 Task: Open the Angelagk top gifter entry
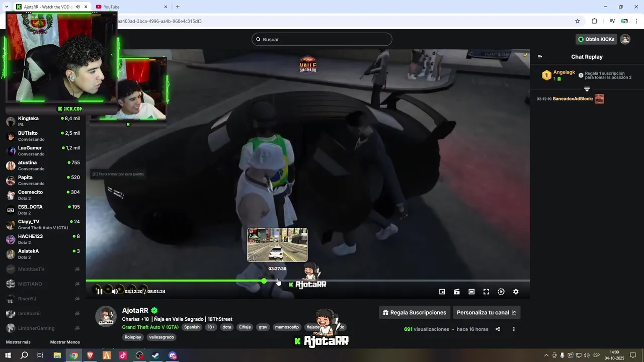pos(558,75)
